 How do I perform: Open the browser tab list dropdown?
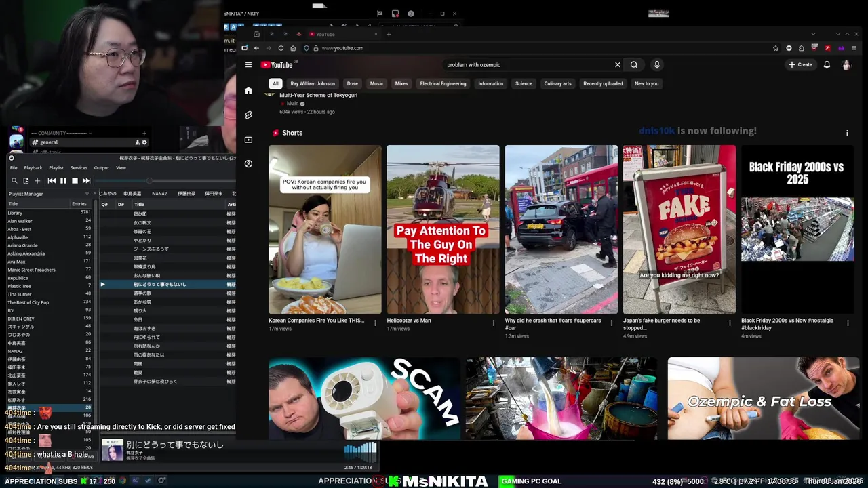point(813,34)
